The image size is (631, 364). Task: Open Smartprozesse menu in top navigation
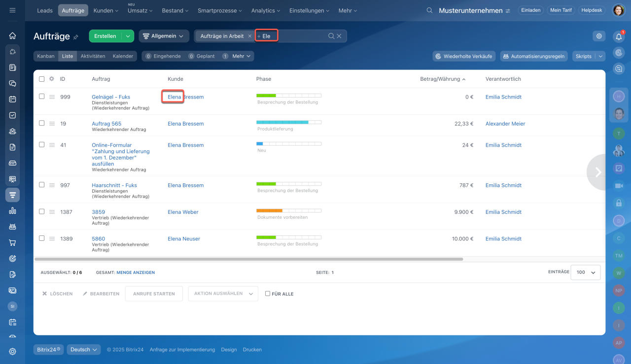tap(220, 10)
